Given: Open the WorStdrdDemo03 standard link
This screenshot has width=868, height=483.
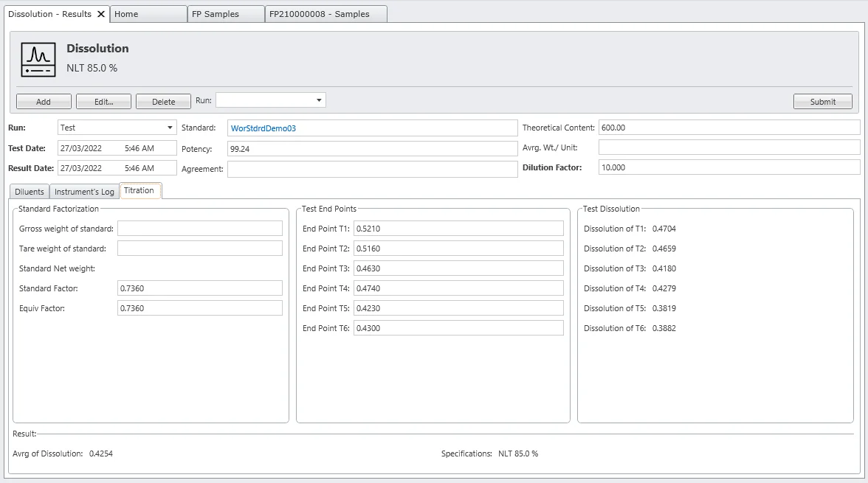Looking at the screenshot, I should tap(263, 128).
